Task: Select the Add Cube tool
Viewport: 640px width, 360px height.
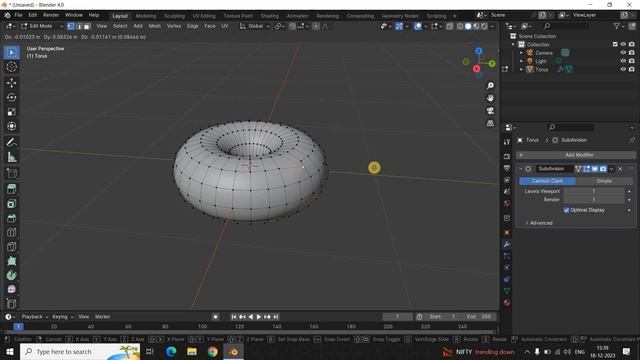Action: (11, 173)
